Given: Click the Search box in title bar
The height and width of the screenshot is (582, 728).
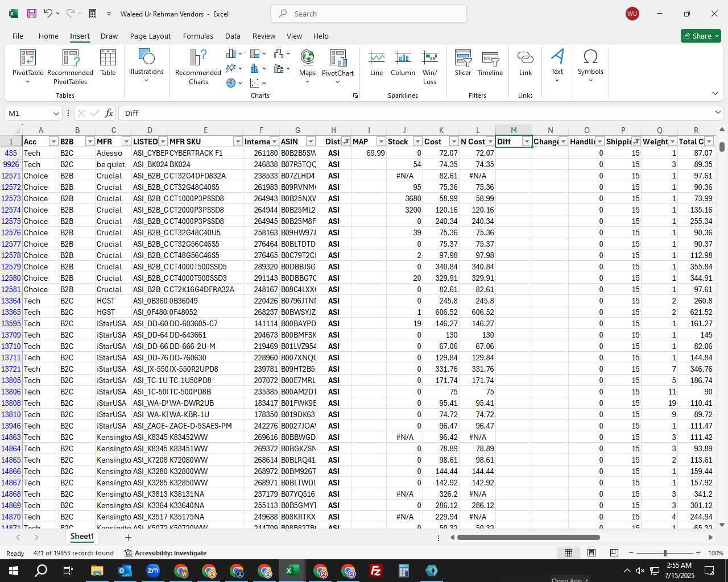Looking at the screenshot, I should point(369,14).
